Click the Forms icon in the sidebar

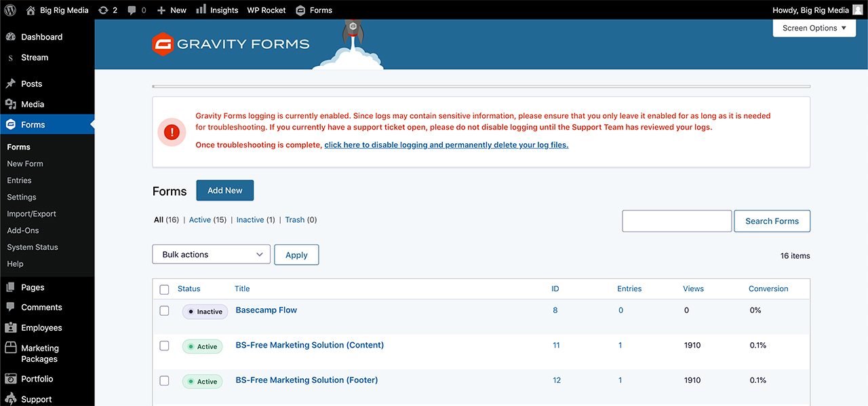10,125
